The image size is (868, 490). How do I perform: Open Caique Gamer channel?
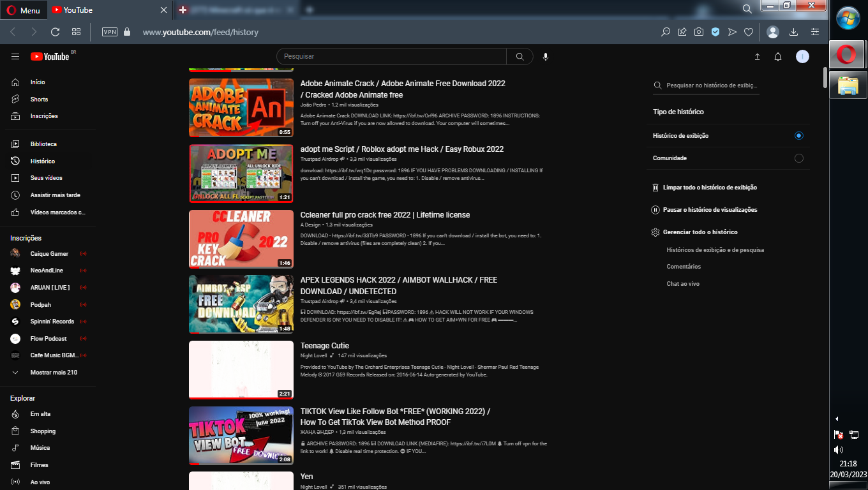tap(48, 254)
